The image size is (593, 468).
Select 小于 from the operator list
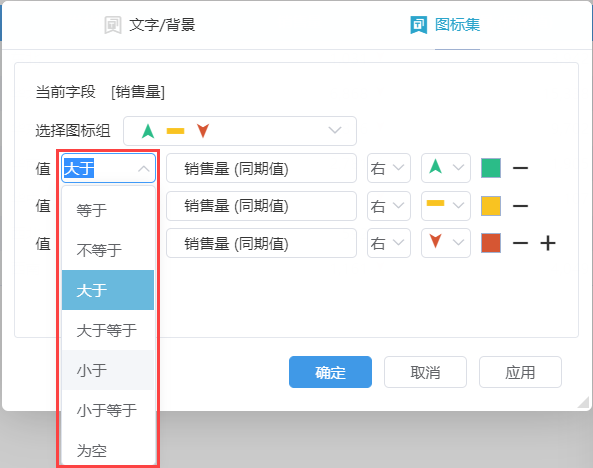tap(108, 370)
